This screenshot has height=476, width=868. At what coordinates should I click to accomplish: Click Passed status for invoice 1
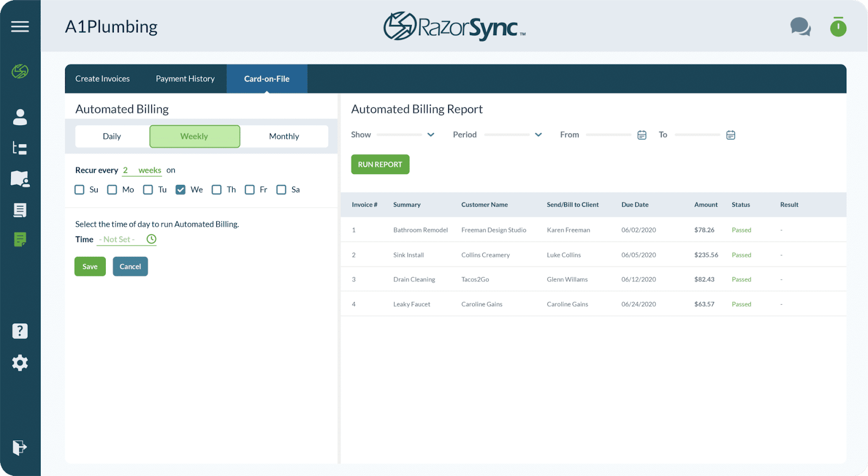tap(741, 230)
